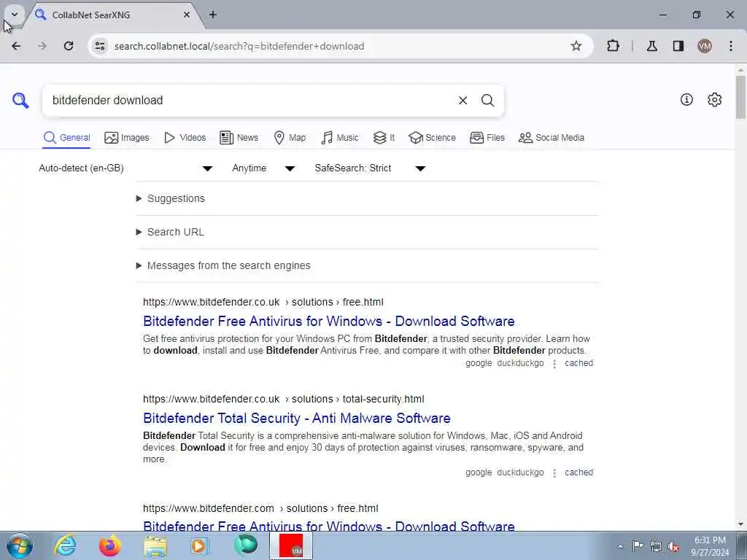View site information icon in address bar
Image resolution: width=747 pixels, height=560 pixels.
point(99,46)
